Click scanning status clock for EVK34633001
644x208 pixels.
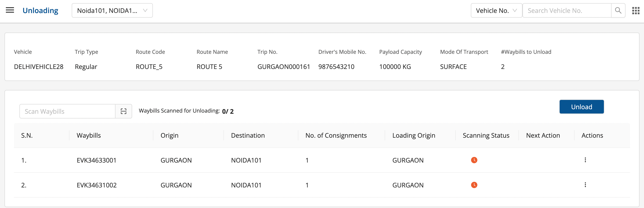point(474,160)
